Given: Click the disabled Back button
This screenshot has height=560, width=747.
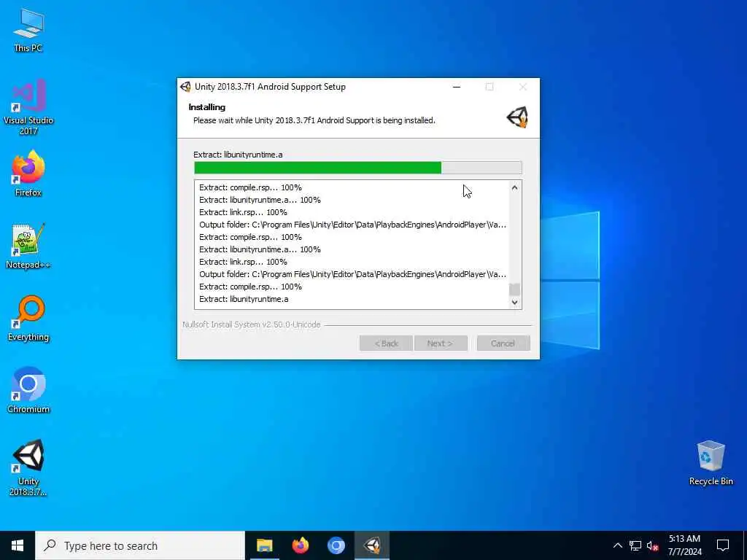Looking at the screenshot, I should [386, 343].
